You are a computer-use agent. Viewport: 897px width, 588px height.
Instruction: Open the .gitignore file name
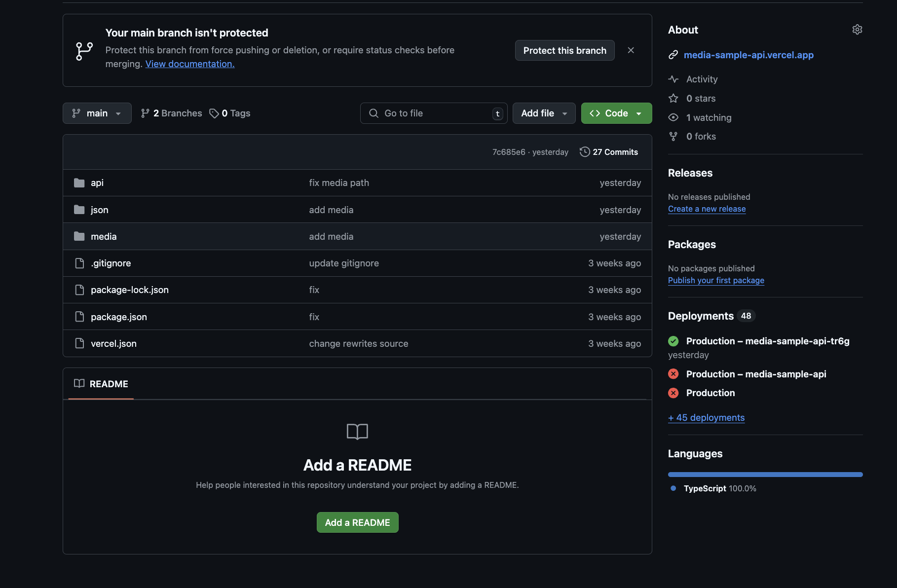(111, 263)
